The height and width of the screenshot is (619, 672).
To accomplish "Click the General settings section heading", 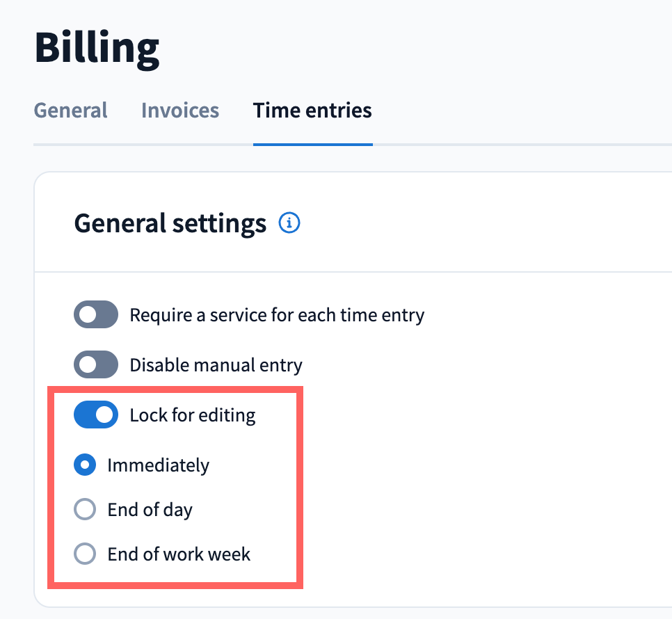I will pyautogui.click(x=170, y=223).
